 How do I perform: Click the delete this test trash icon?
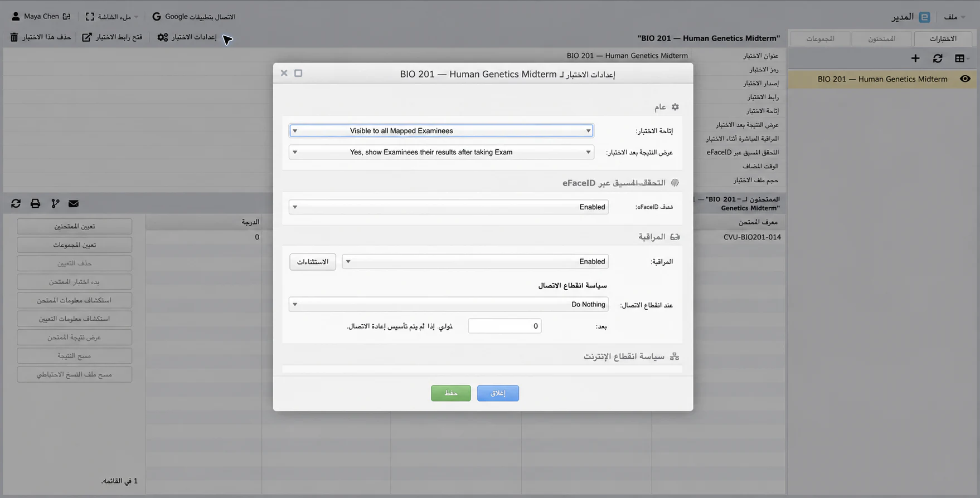point(14,37)
